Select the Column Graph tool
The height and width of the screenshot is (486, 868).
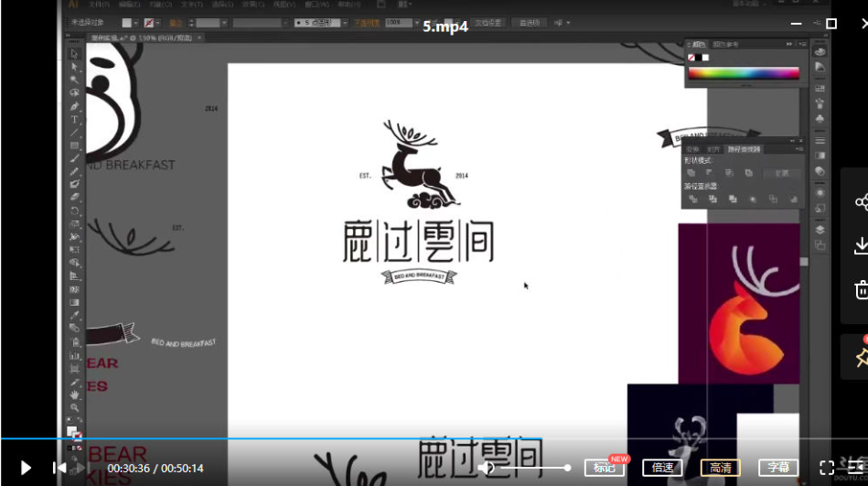[74, 355]
